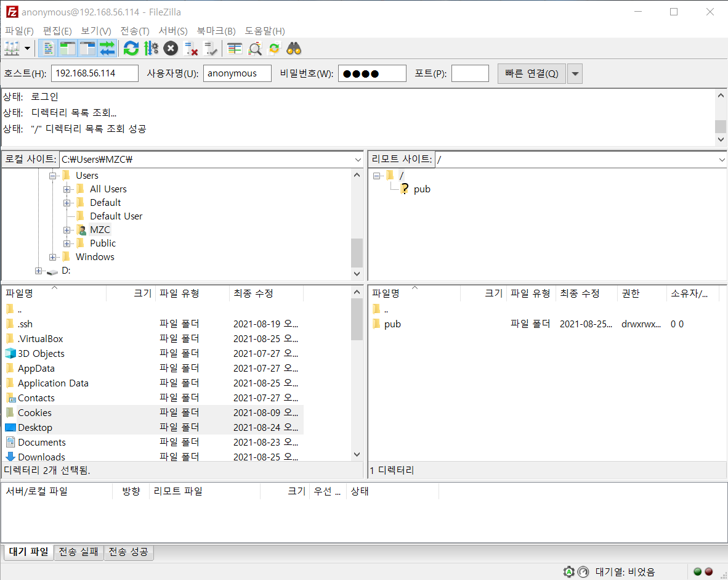Open quick connect history dropdown arrow

(x=575, y=73)
